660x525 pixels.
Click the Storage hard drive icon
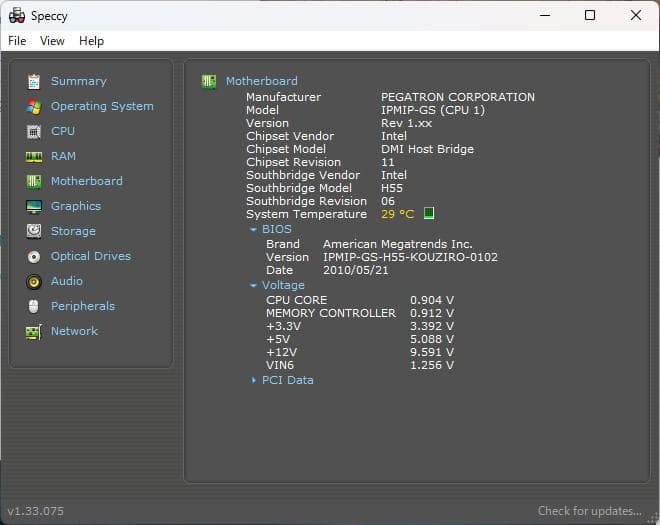[x=34, y=231]
